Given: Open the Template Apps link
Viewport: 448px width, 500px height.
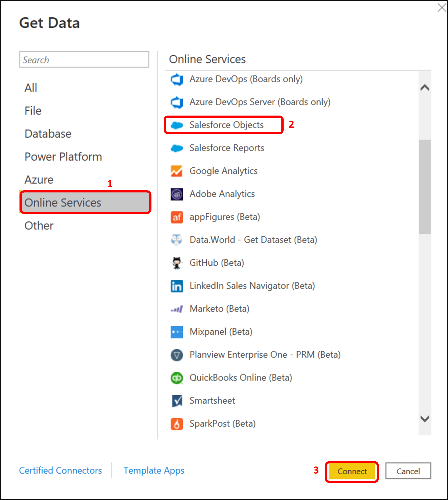Looking at the screenshot, I should click(x=154, y=470).
